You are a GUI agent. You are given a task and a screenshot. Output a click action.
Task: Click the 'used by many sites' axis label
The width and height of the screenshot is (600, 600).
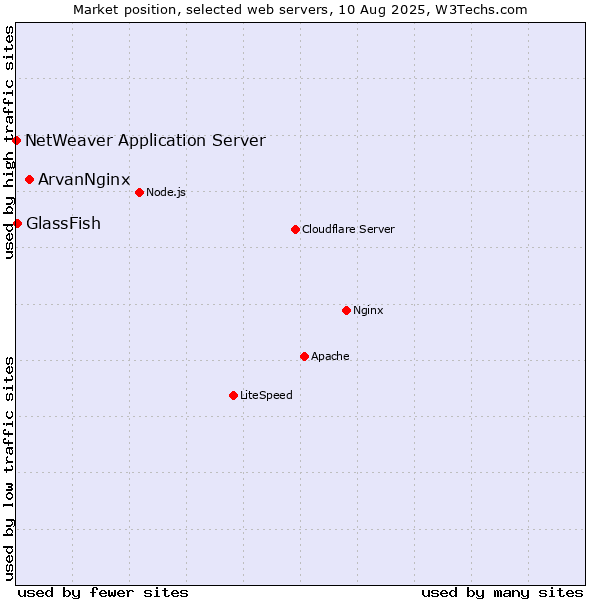(x=502, y=593)
